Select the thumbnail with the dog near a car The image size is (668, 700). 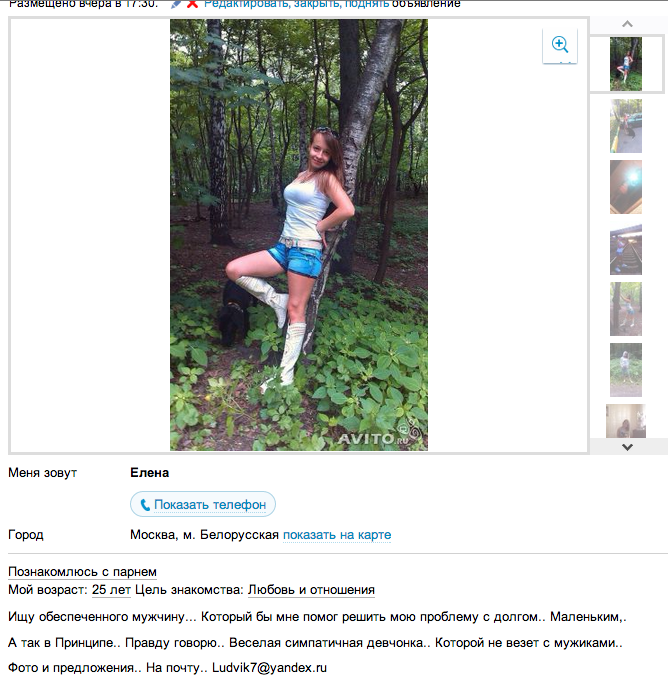(626, 126)
